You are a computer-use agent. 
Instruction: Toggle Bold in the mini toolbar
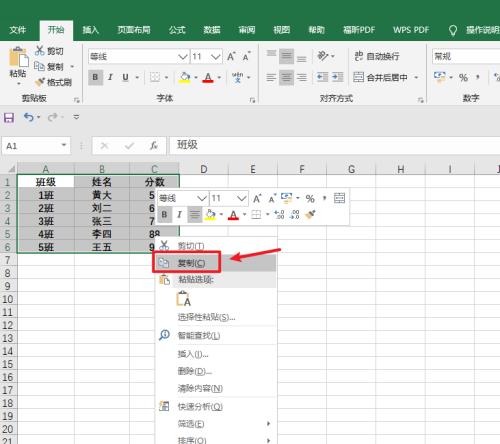[x=164, y=214]
